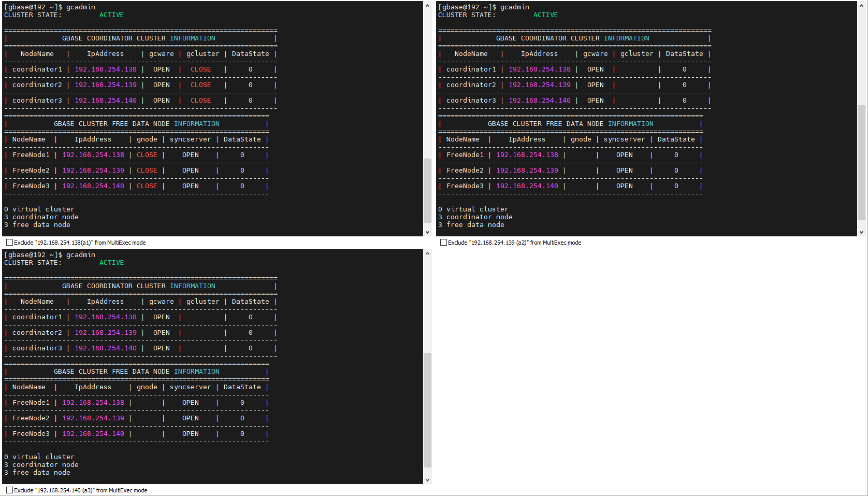Click '3 free data node' line in a2 pane
The width and height of the screenshot is (868, 496).
[471, 225]
